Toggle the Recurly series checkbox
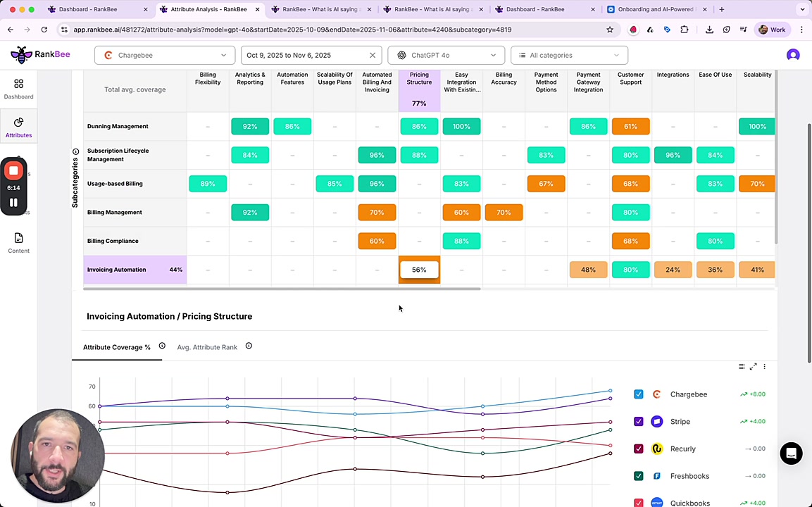The width and height of the screenshot is (812, 507). [x=638, y=449]
